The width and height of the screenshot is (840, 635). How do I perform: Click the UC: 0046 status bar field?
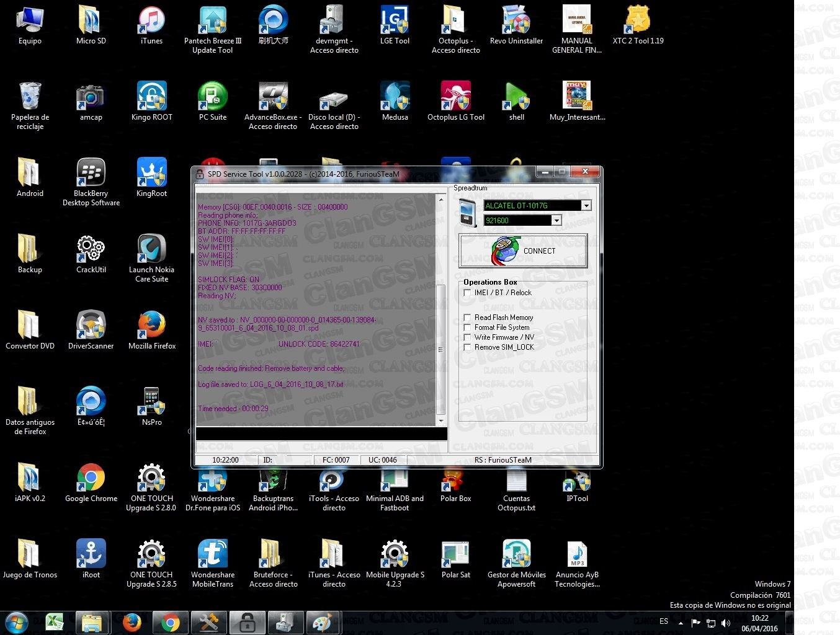(382, 460)
